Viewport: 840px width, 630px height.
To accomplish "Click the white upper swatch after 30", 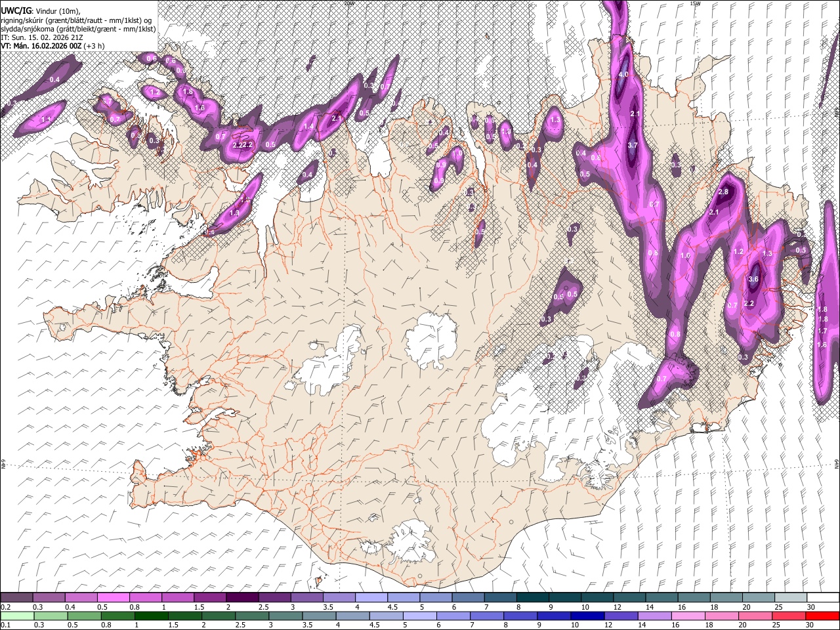I will (x=822, y=598).
